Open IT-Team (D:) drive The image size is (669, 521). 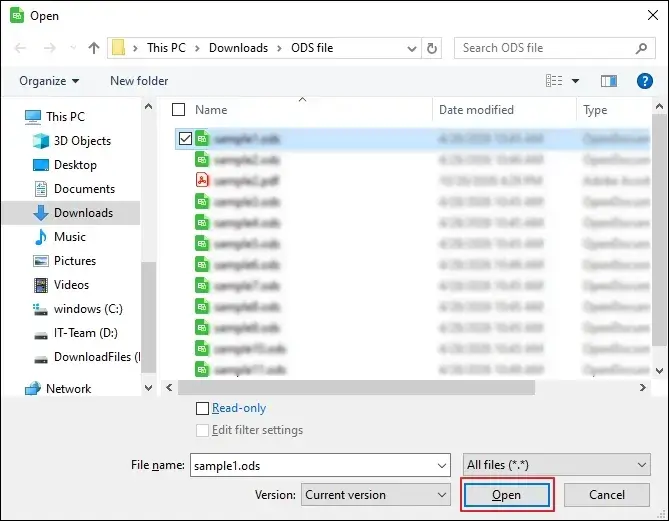(x=75, y=333)
